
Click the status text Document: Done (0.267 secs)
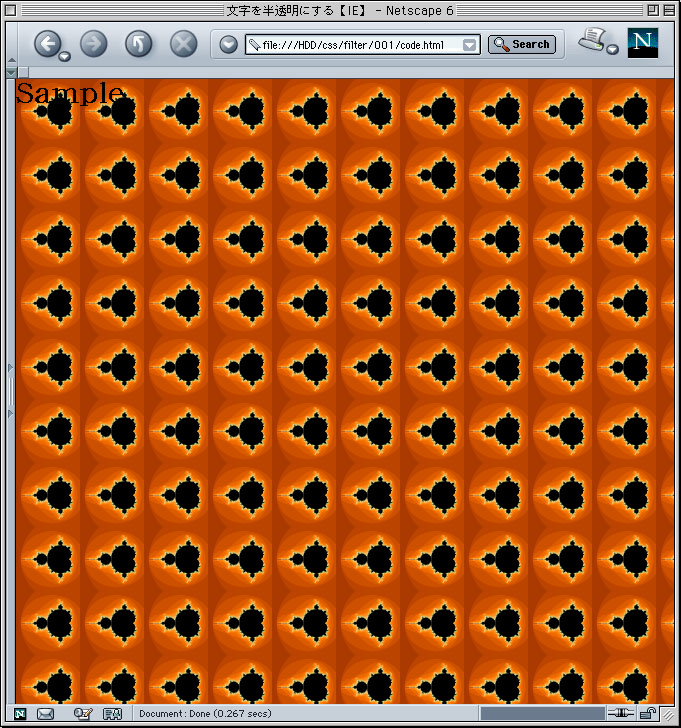(x=205, y=714)
